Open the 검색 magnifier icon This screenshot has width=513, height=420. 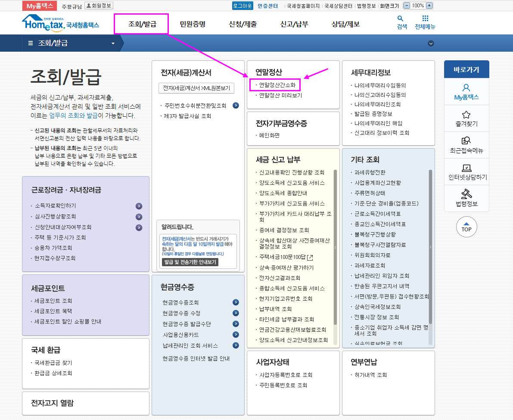[x=401, y=19]
